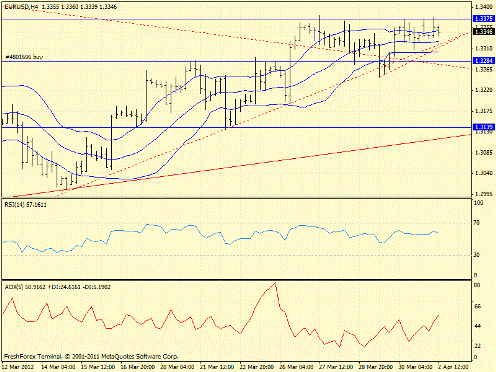Click the ADX scale value 88

[477, 285]
